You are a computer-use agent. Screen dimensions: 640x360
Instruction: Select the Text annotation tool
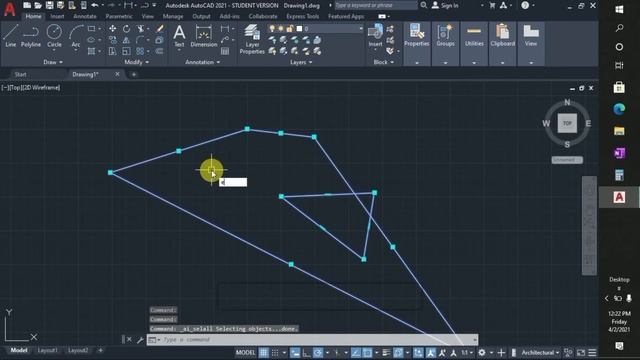179,36
